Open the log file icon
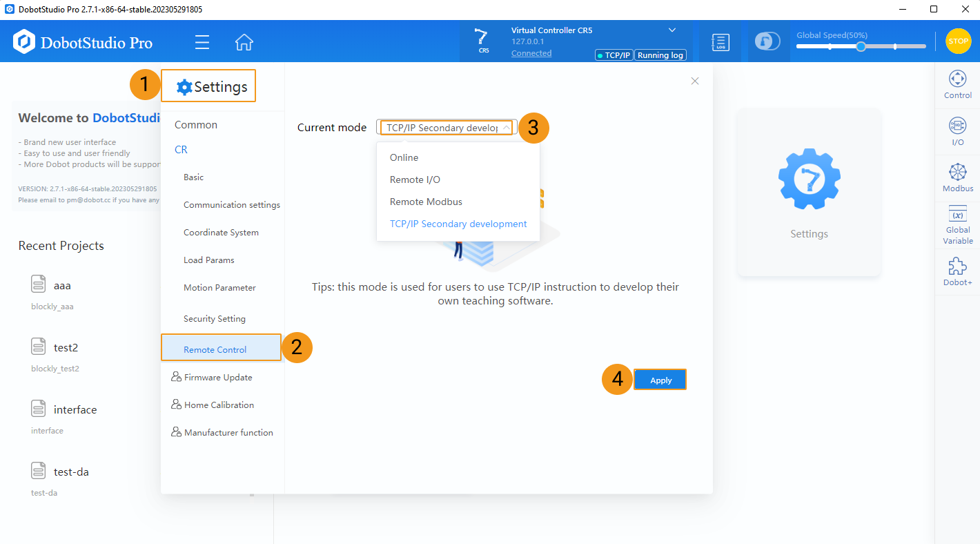The width and height of the screenshot is (980, 544). [721, 42]
